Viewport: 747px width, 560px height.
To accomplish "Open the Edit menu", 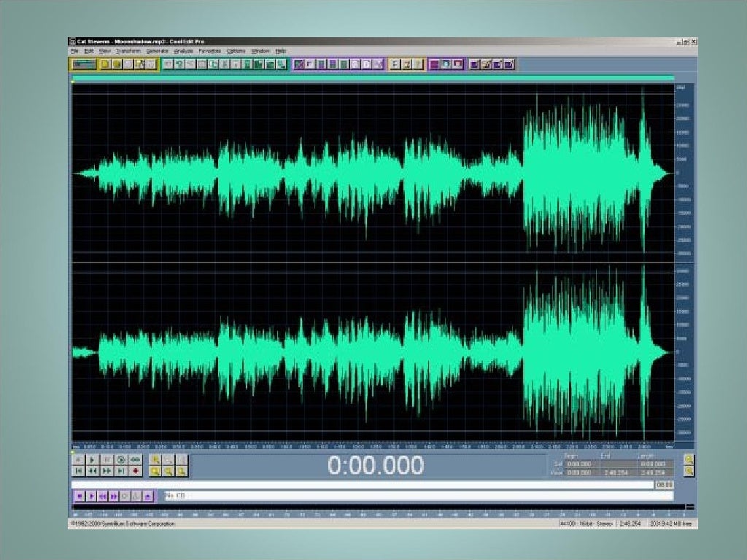I will click(x=89, y=51).
